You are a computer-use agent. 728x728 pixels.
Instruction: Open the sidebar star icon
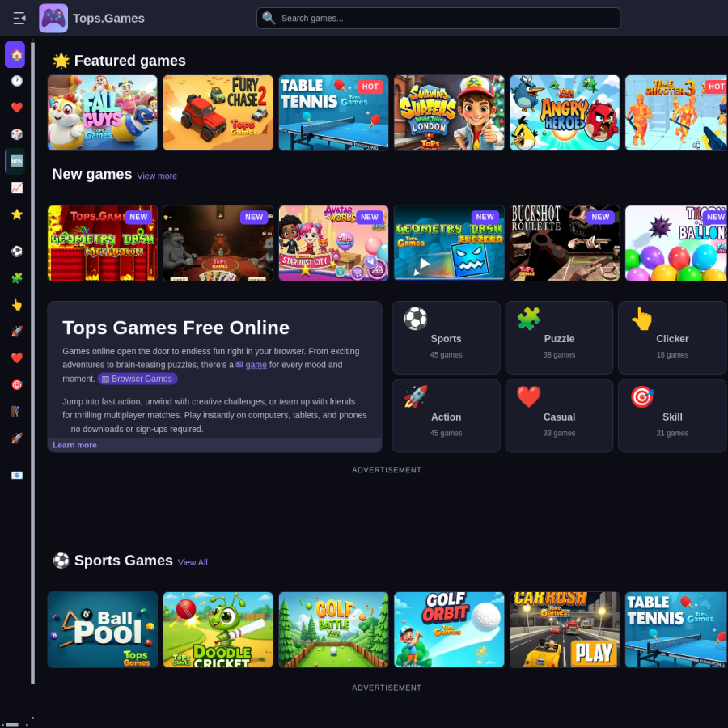[x=17, y=214]
